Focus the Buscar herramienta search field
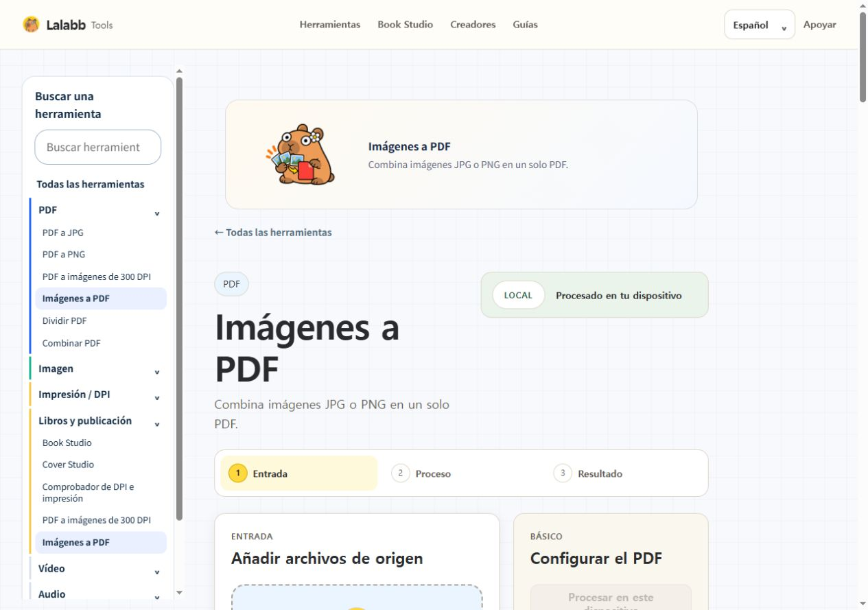The height and width of the screenshot is (610, 868). (98, 147)
